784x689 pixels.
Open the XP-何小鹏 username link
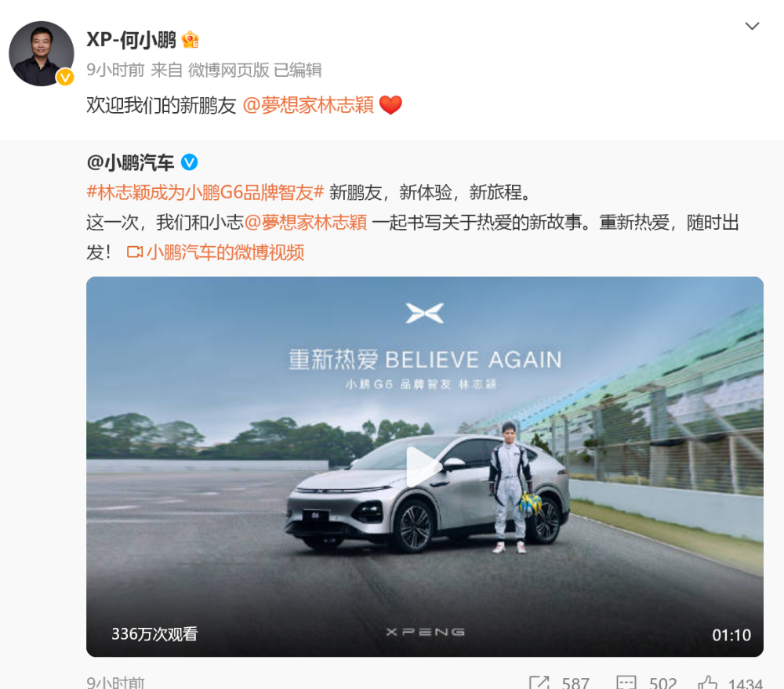[132, 39]
